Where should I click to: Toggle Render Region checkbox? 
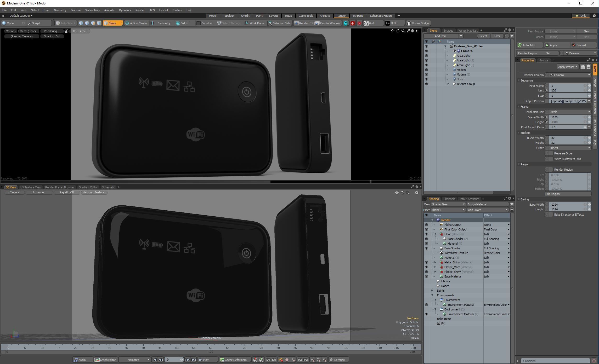tap(549, 170)
